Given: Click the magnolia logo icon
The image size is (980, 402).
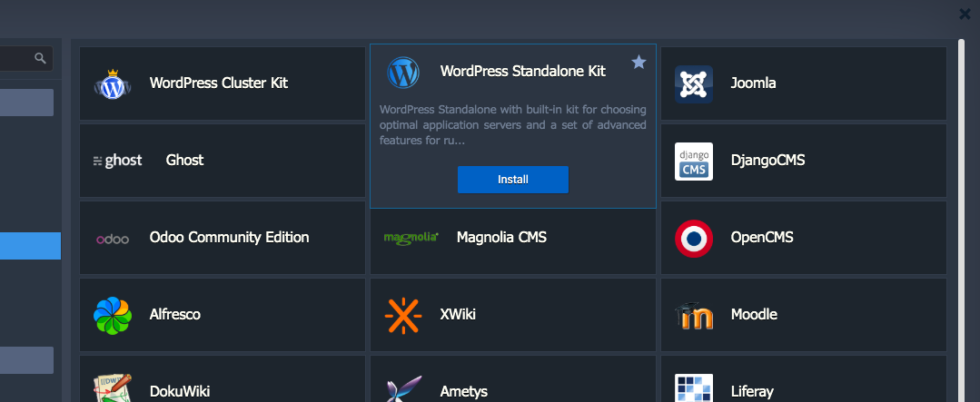Looking at the screenshot, I should tap(411, 238).
